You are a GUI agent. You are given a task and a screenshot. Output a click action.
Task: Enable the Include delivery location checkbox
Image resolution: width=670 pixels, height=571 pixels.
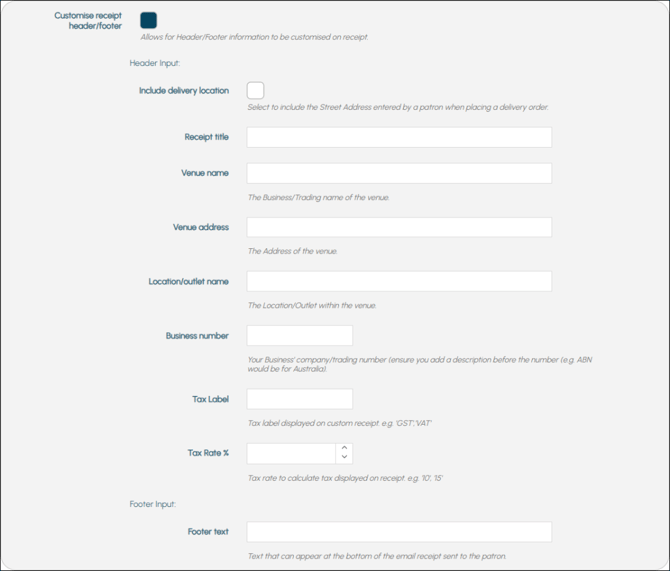click(255, 91)
